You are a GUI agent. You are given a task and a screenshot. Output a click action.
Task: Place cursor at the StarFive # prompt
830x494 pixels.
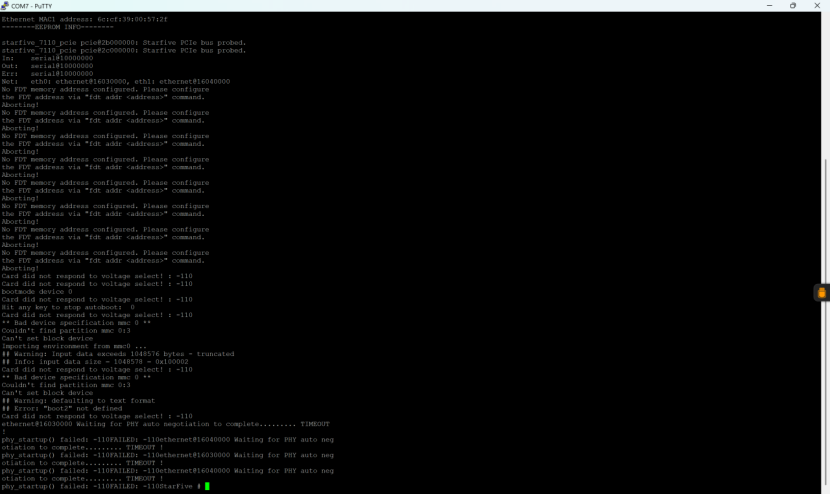208,486
